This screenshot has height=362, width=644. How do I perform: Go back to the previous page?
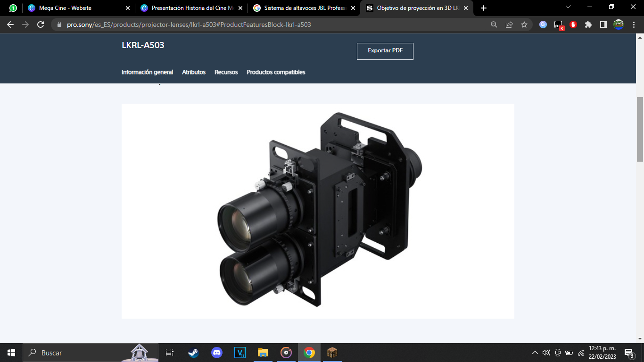tap(10, 25)
